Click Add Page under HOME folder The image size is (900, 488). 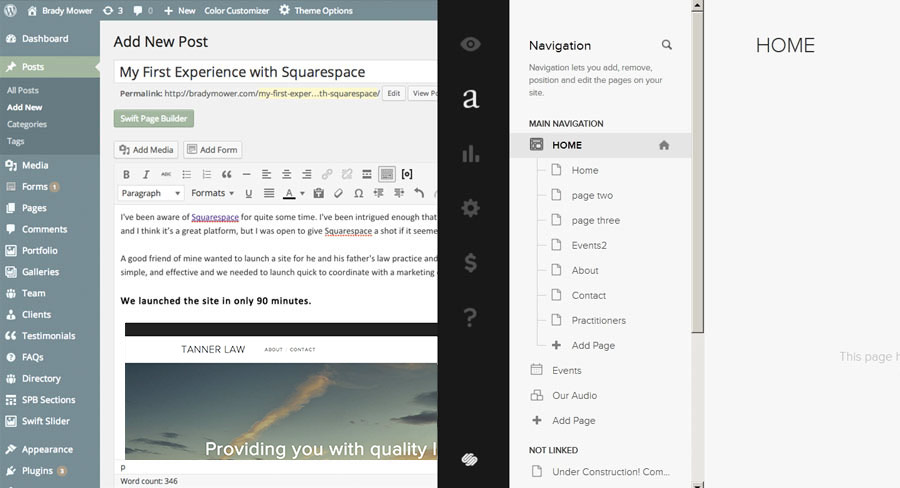pos(593,346)
